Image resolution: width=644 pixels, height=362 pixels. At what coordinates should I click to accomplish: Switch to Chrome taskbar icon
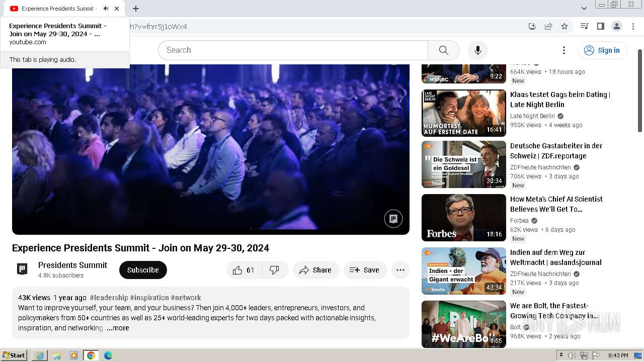[x=91, y=355]
